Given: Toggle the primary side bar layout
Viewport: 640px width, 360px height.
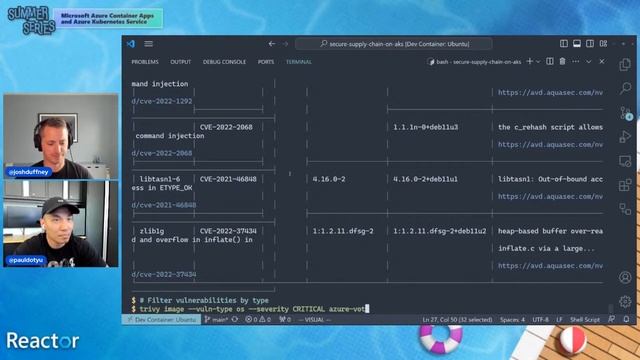Looking at the screenshot, I should (564, 44).
